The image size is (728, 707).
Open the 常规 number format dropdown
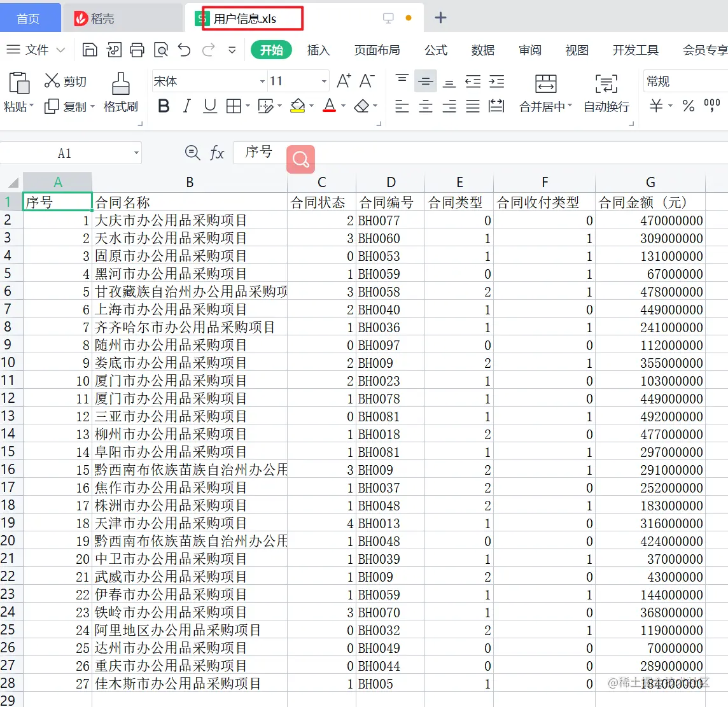685,81
